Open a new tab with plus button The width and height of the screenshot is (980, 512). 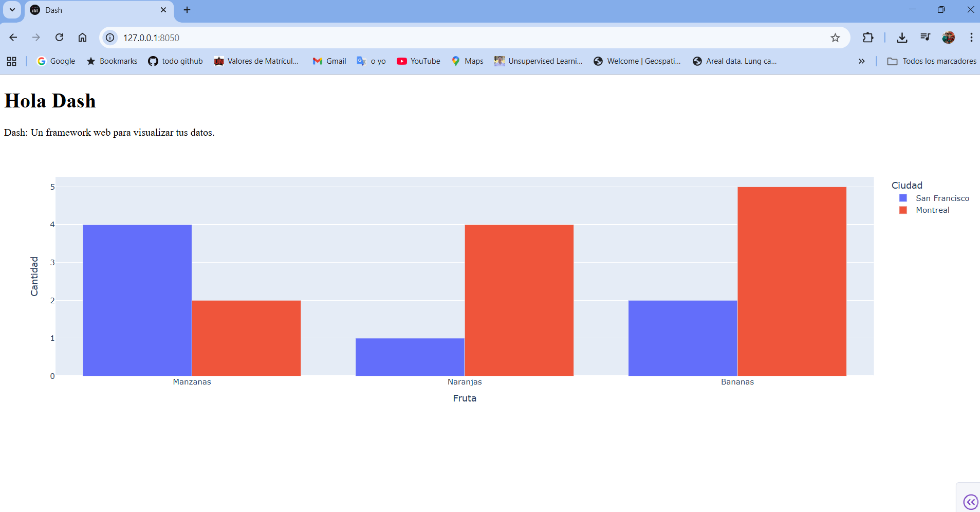click(x=187, y=10)
